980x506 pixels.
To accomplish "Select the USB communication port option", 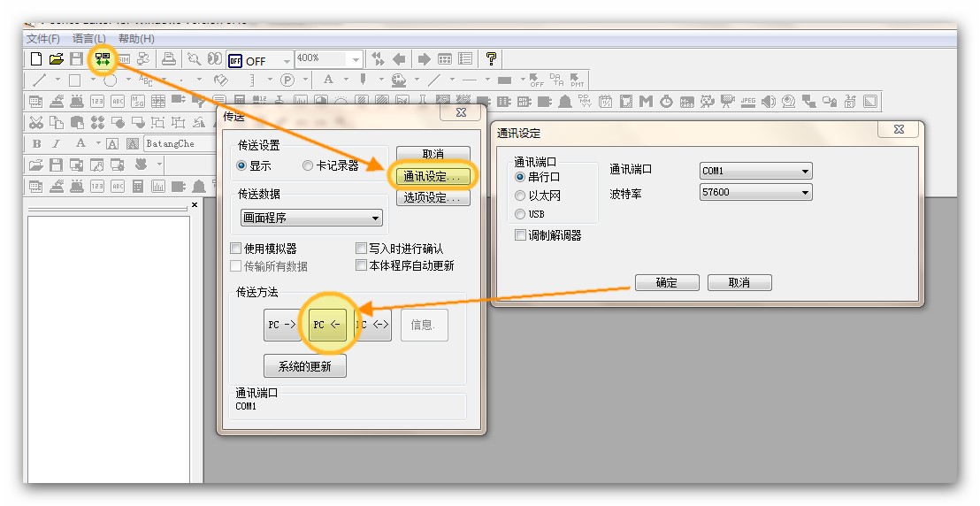I will click(520, 214).
